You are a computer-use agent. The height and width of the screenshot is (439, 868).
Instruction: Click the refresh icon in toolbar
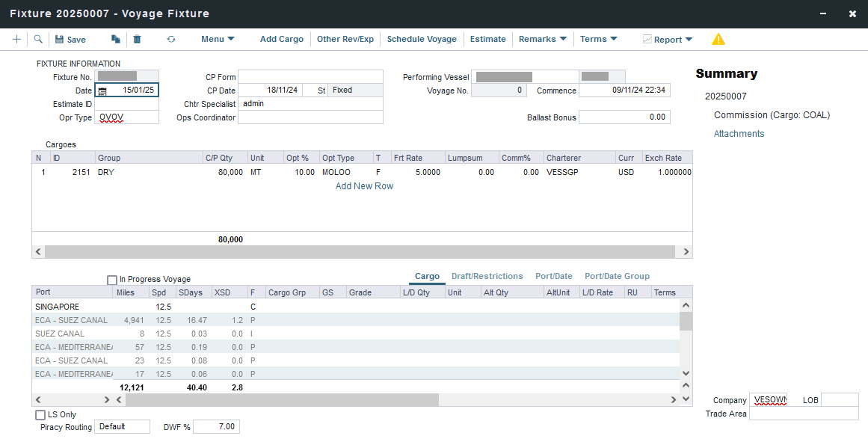170,40
